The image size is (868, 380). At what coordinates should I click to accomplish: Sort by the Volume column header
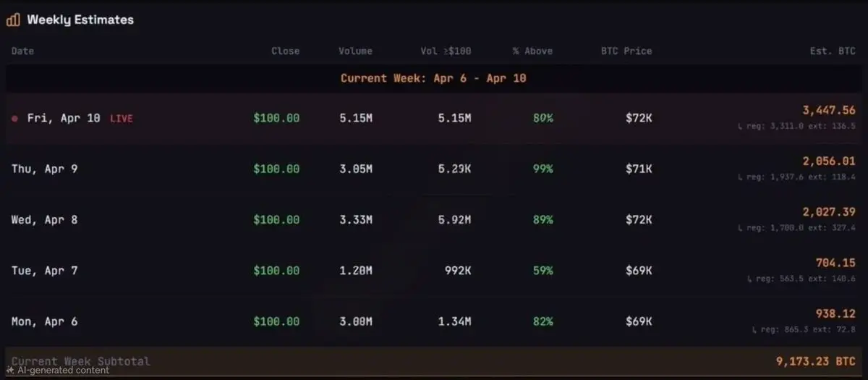click(x=355, y=51)
